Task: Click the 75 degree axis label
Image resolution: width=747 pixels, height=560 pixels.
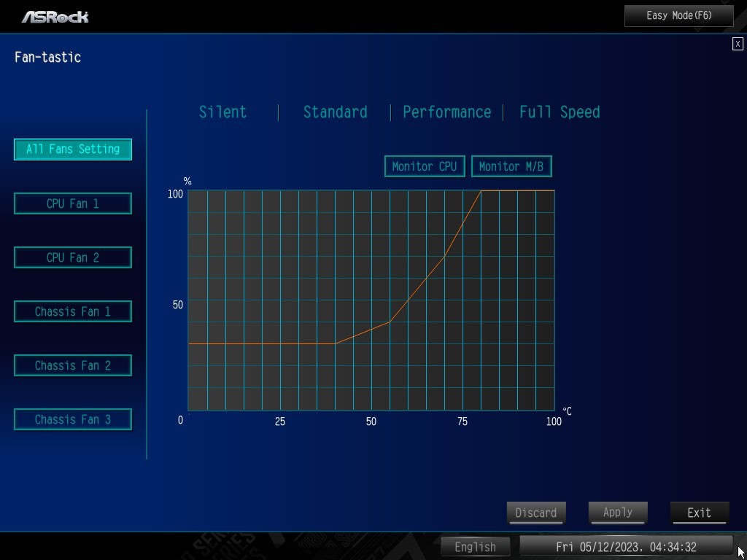Action: [x=462, y=422]
